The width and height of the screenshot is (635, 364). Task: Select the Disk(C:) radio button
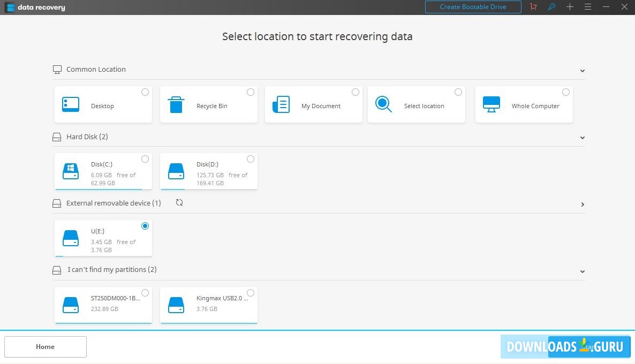point(145,158)
